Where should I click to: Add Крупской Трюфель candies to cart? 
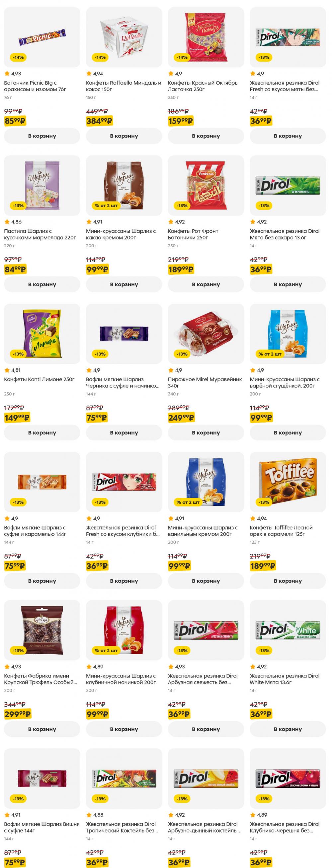click(x=42, y=729)
